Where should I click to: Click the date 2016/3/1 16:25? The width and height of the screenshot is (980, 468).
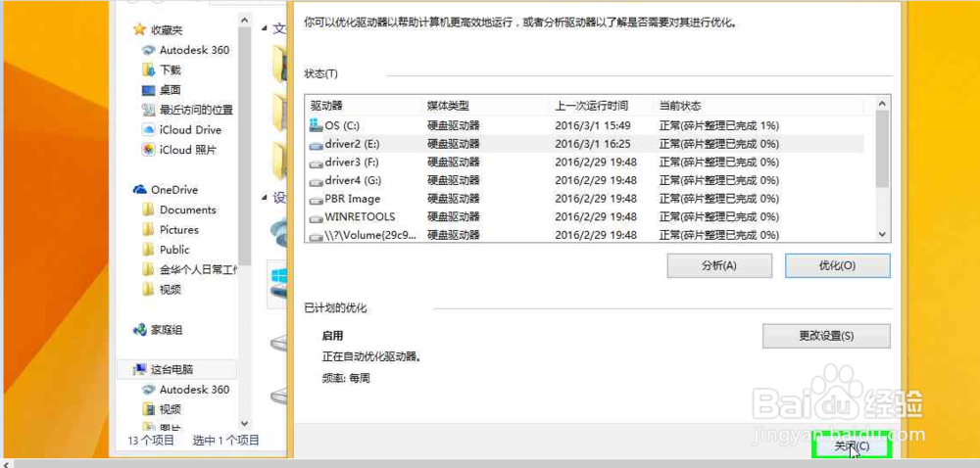pos(593,144)
